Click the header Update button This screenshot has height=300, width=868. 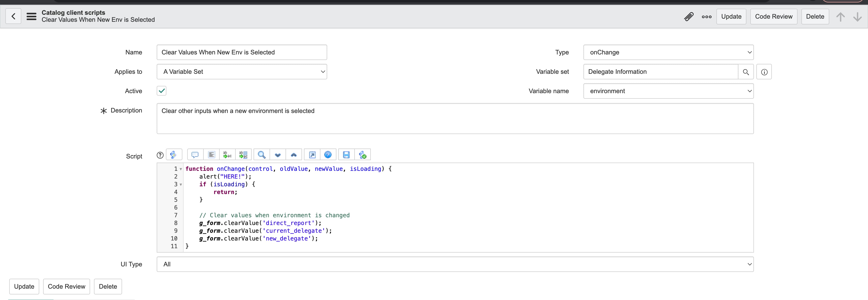tap(731, 16)
